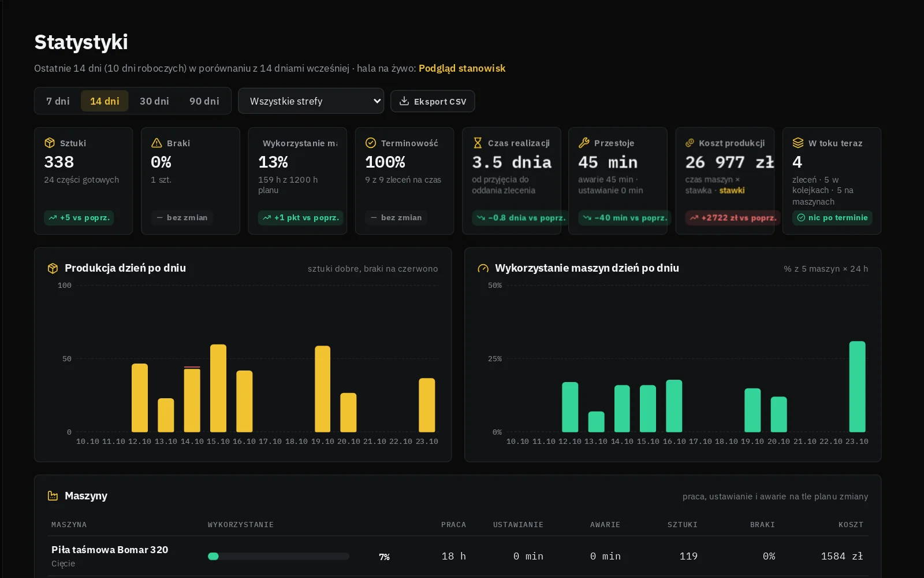The image size is (924, 578).
Task: Click the 100% Terminowość value
Action: click(385, 162)
